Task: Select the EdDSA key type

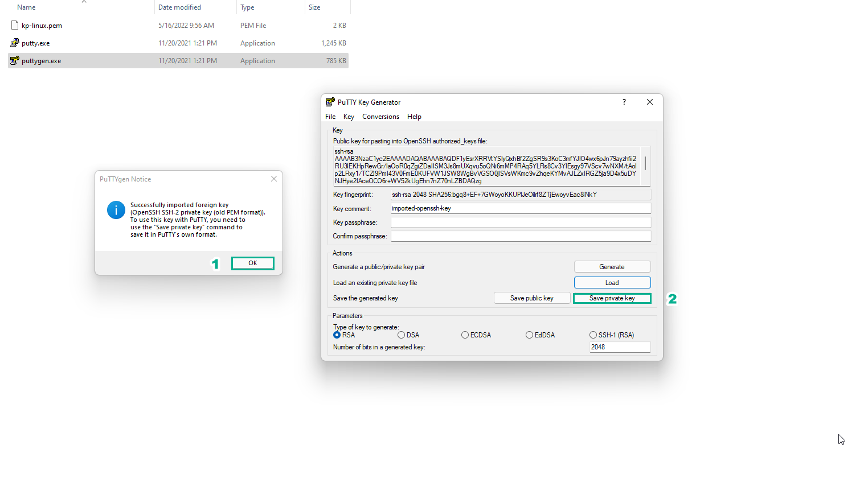Action: point(530,335)
